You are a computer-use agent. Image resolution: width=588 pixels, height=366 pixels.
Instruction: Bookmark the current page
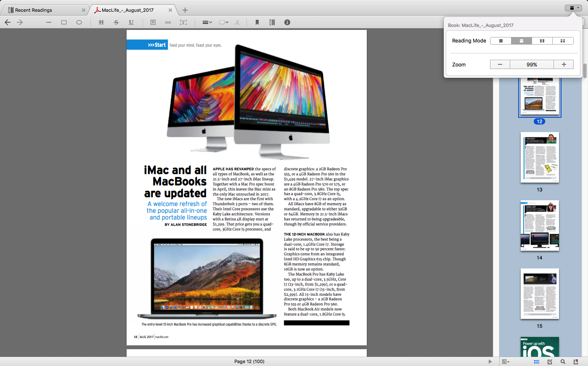(x=257, y=22)
